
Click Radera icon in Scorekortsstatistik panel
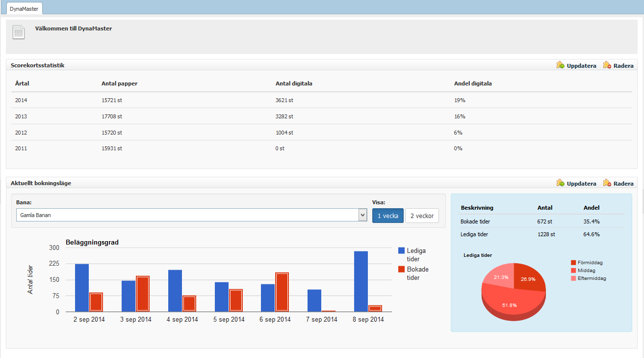click(607, 65)
